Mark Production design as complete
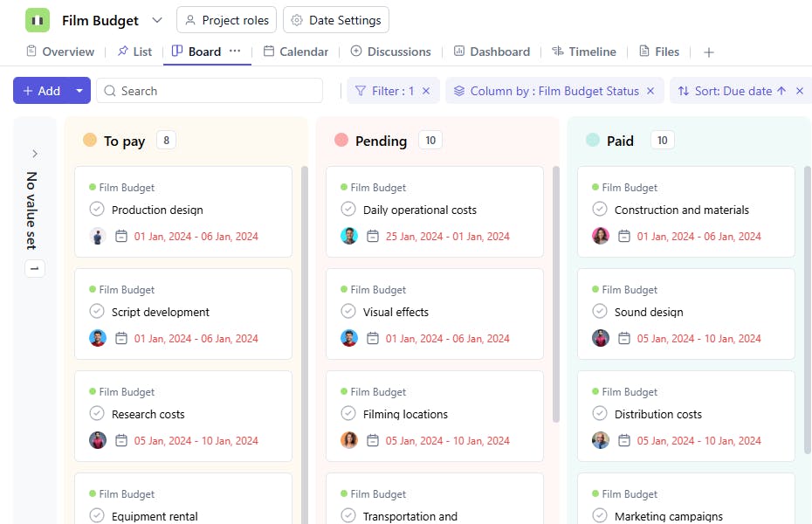 [x=97, y=210]
